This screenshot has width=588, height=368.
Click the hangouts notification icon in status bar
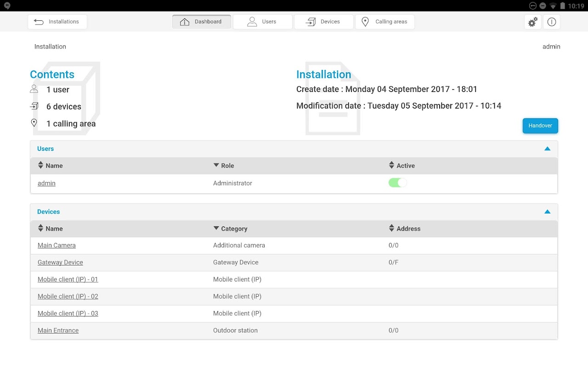(x=7, y=6)
